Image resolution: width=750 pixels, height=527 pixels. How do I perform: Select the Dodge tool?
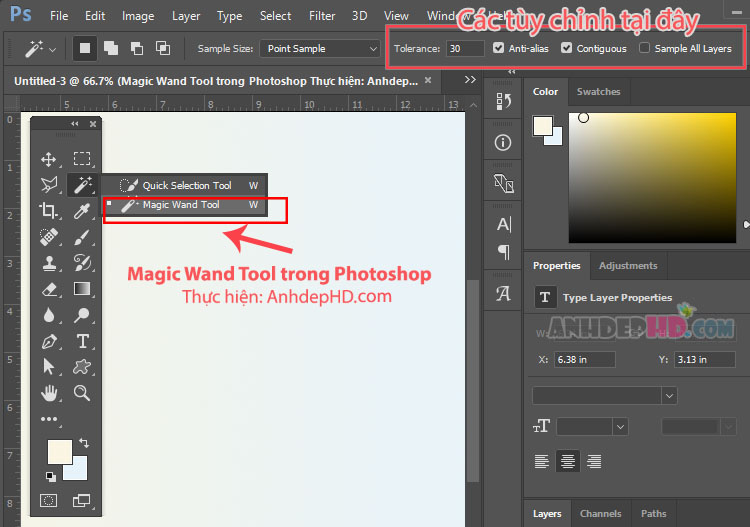coord(82,315)
